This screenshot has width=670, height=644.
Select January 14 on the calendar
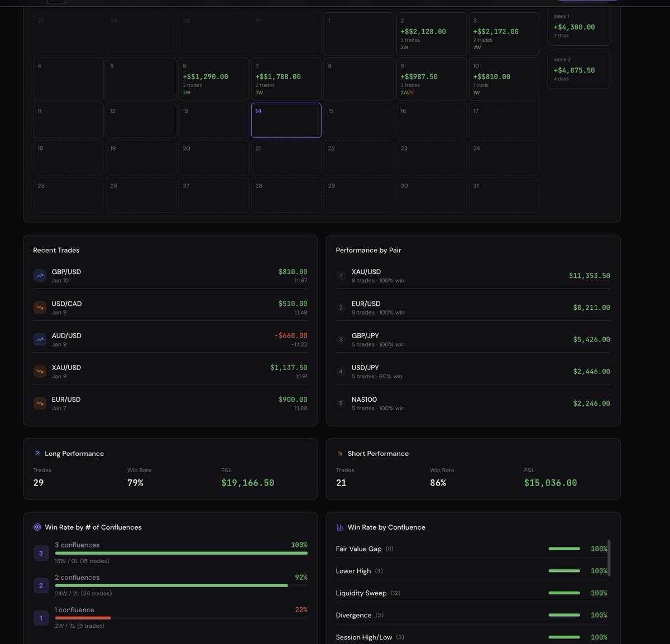(x=286, y=120)
